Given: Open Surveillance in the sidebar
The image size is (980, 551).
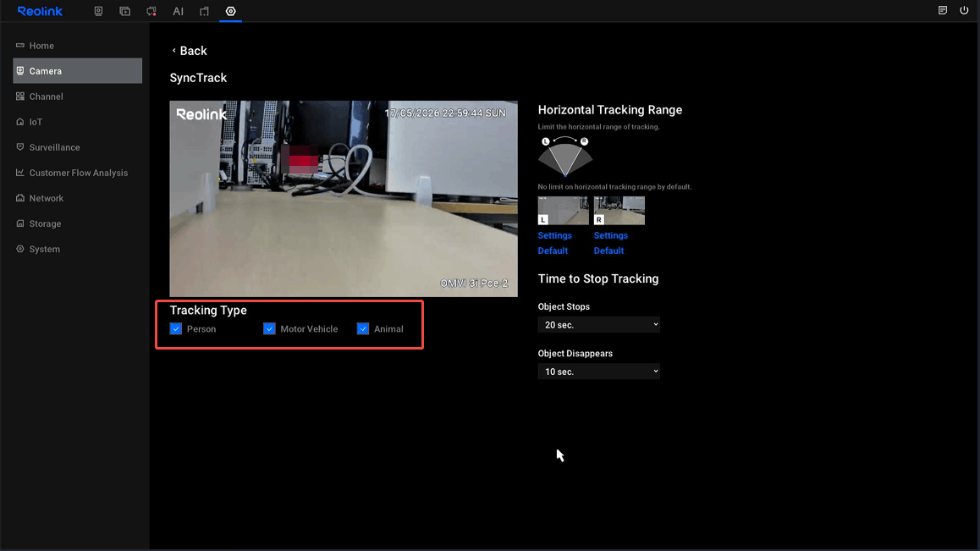Looking at the screenshot, I should (78, 147).
